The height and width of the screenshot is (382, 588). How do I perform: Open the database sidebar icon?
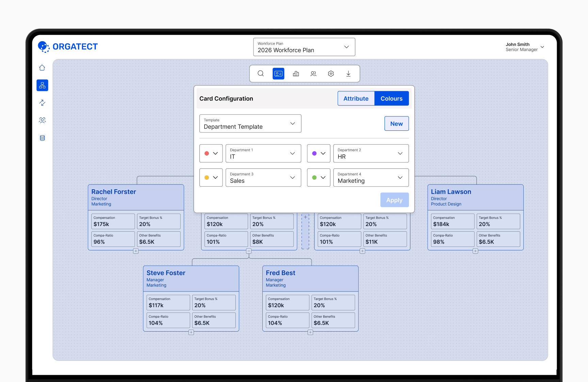tap(42, 138)
